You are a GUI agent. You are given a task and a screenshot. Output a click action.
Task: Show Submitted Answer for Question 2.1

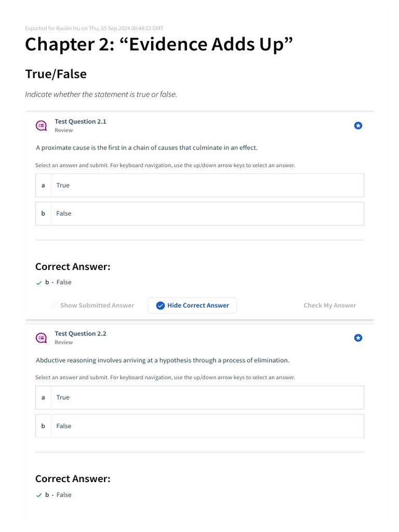(x=91, y=305)
